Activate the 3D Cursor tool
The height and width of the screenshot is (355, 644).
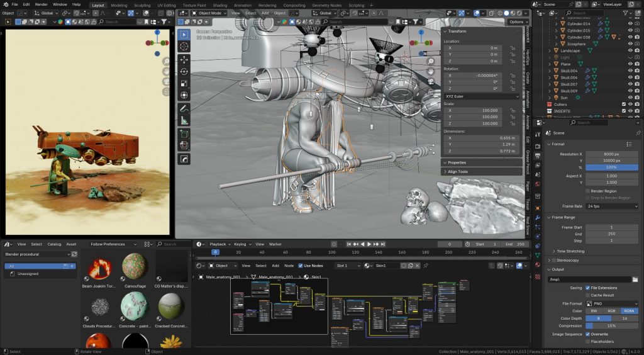point(184,46)
